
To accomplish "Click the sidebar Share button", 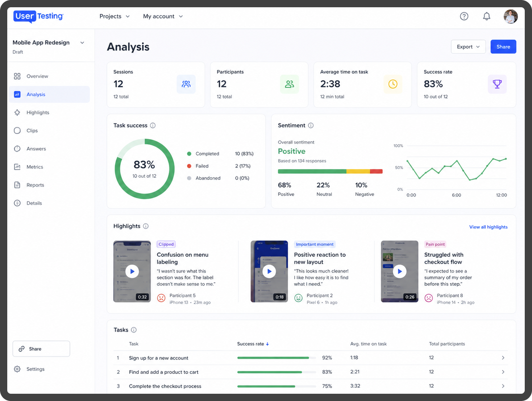I will tap(41, 349).
